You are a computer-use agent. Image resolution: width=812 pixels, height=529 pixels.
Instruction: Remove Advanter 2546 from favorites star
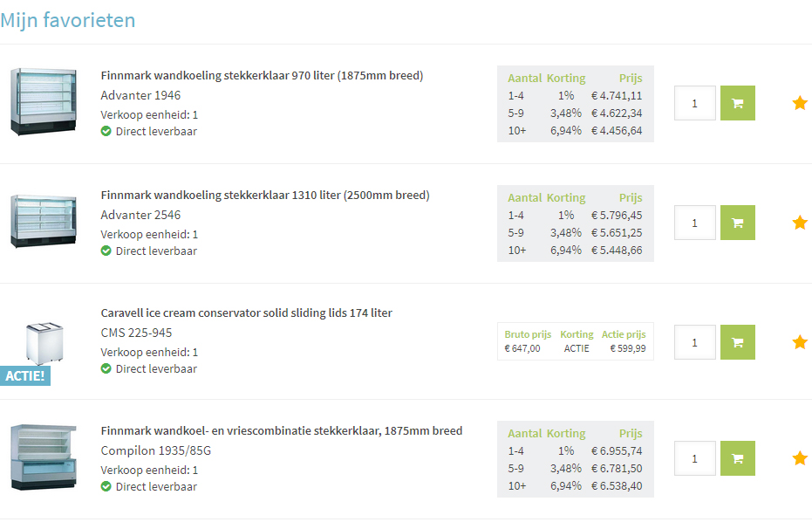click(800, 223)
